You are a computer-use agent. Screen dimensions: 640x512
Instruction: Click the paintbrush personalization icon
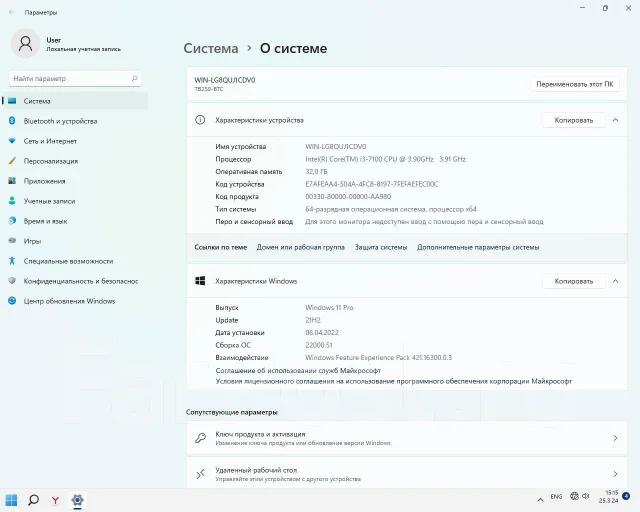12,161
